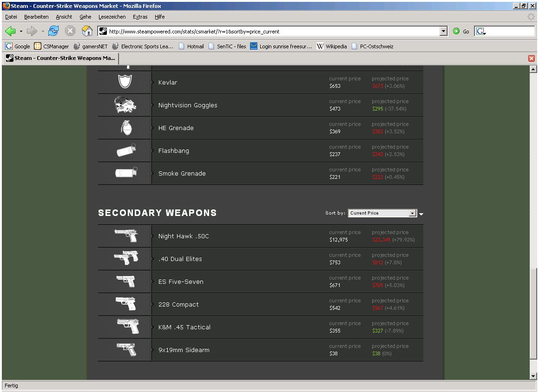Click the Smoke Grenade icon
The image size is (539, 392).
(126, 172)
